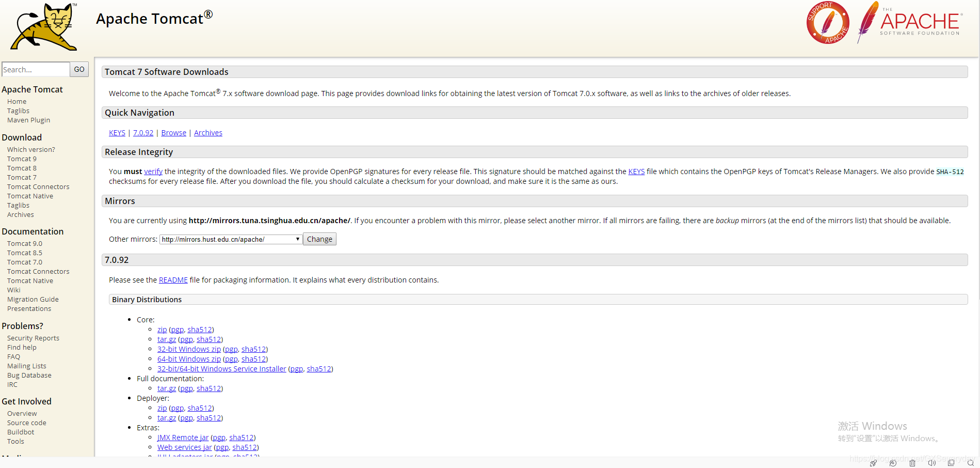
Task: Open IRC sidebar link
Action: (12, 385)
